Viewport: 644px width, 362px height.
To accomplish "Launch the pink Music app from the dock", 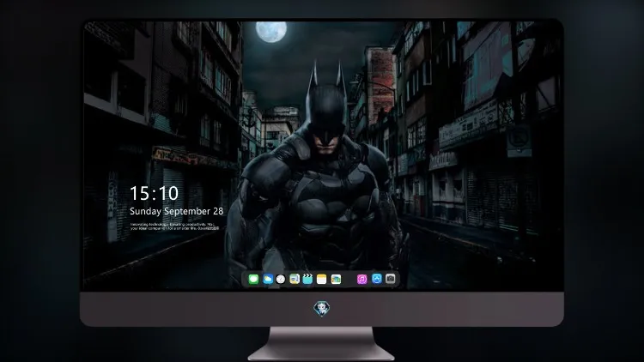I will (x=361, y=279).
